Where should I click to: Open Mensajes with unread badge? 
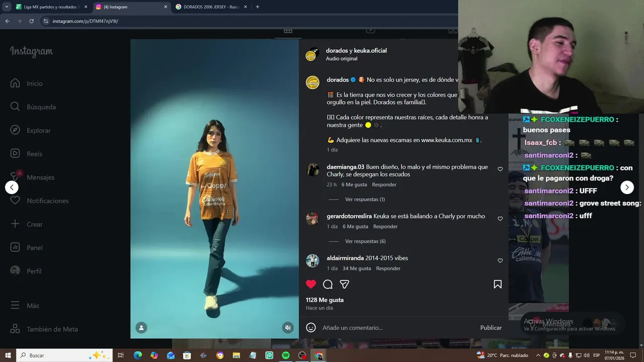32,177
